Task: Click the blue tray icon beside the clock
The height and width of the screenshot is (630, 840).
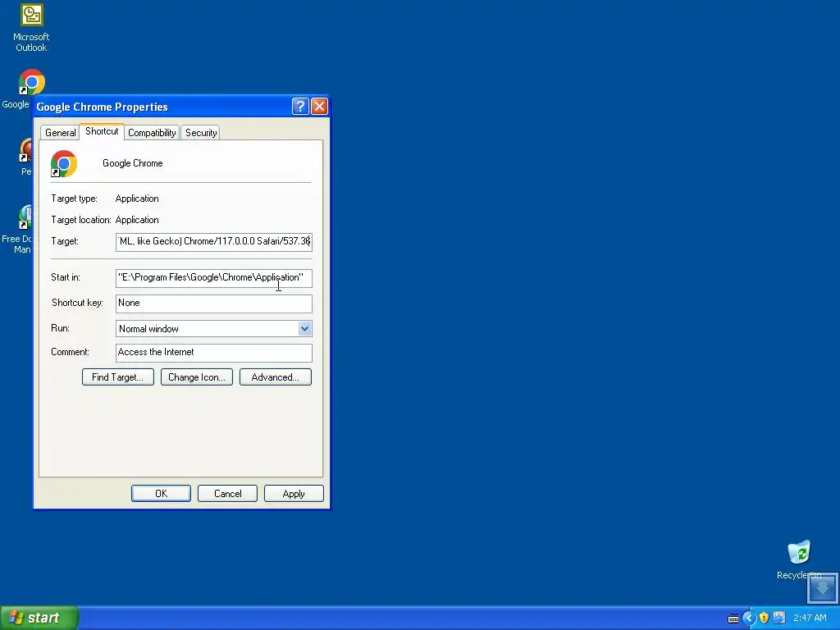Action: coord(779,619)
